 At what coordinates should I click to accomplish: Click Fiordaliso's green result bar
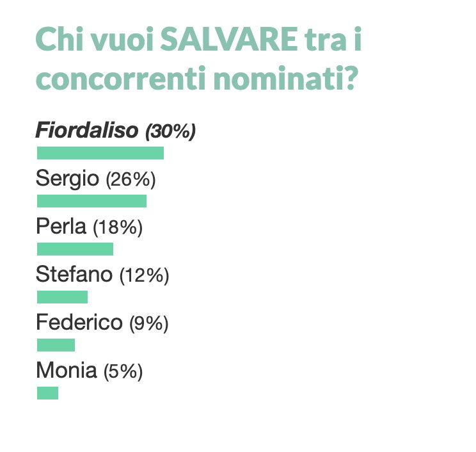(x=100, y=153)
